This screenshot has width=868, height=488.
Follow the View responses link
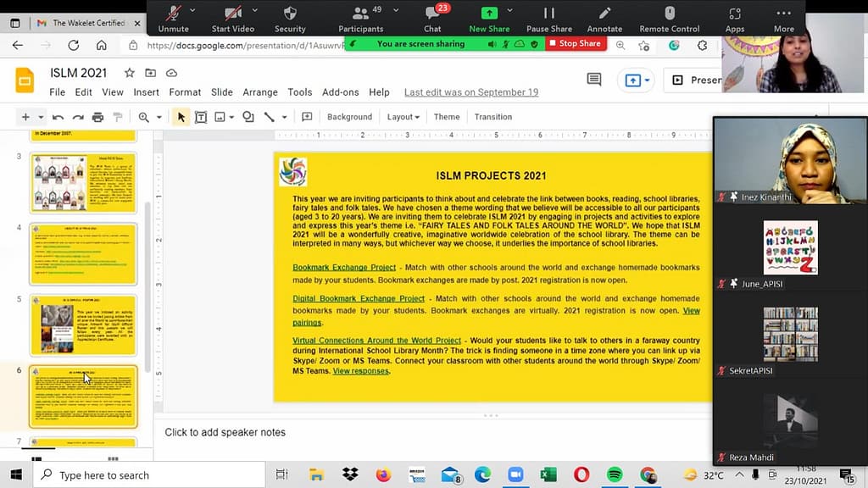coord(360,371)
